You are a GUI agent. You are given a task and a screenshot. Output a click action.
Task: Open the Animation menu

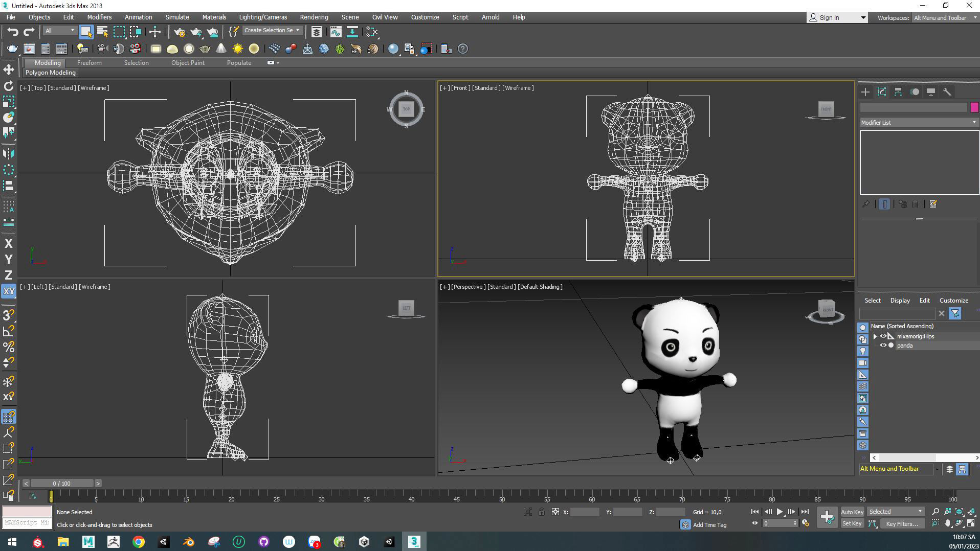[138, 17]
